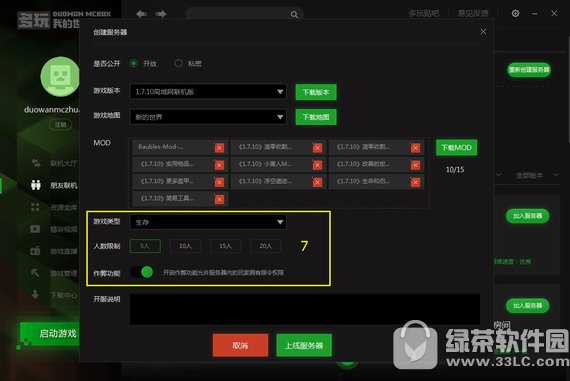Viewport: 570px width, 381px height.
Task: Open the 意见反馈 link
Action: [473, 13]
